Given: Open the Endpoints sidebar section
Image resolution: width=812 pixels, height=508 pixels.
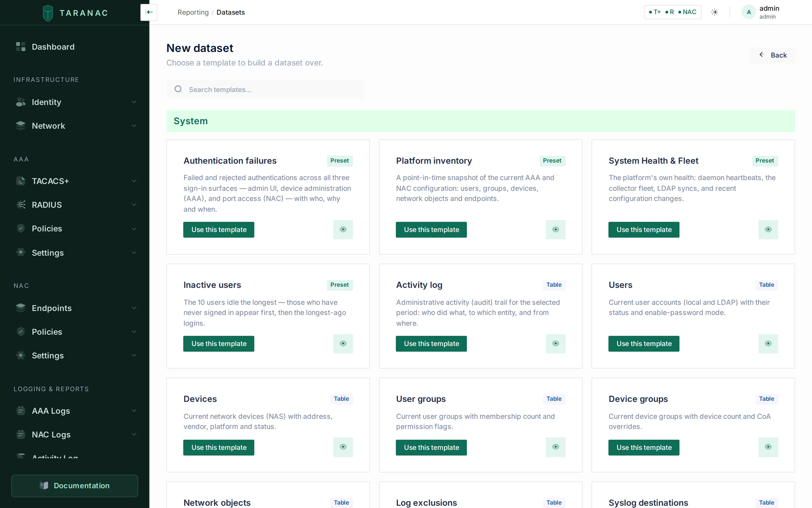Looking at the screenshot, I should (74, 308).
